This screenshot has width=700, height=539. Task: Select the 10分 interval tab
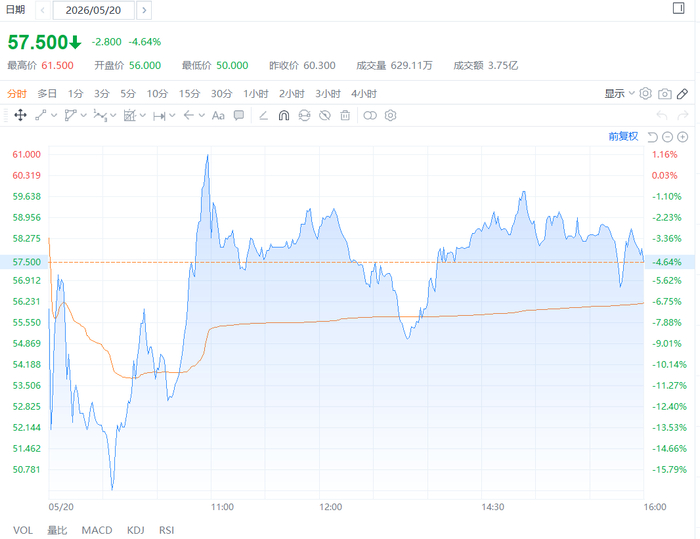click(x=157, y=94)
